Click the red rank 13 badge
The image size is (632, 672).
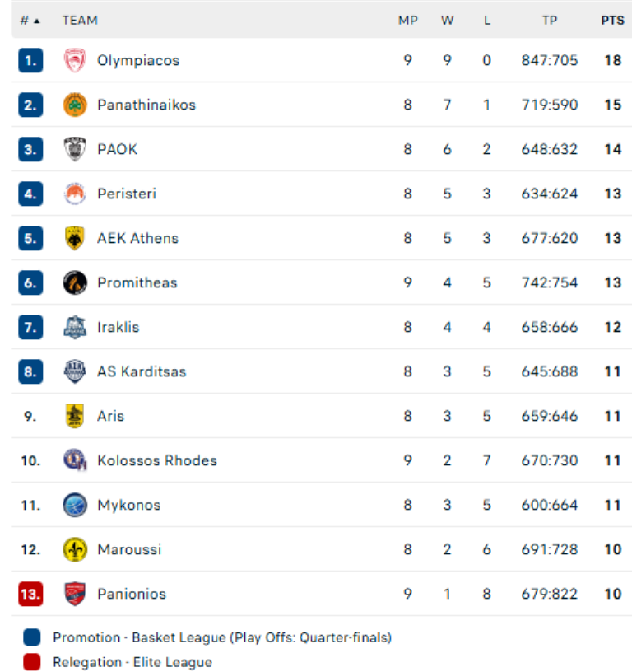30,594
